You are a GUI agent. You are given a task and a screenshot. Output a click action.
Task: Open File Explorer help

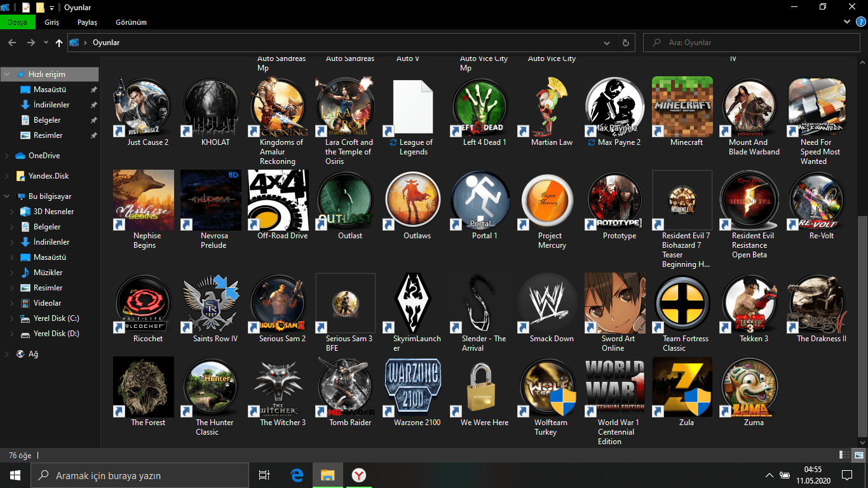860,22
